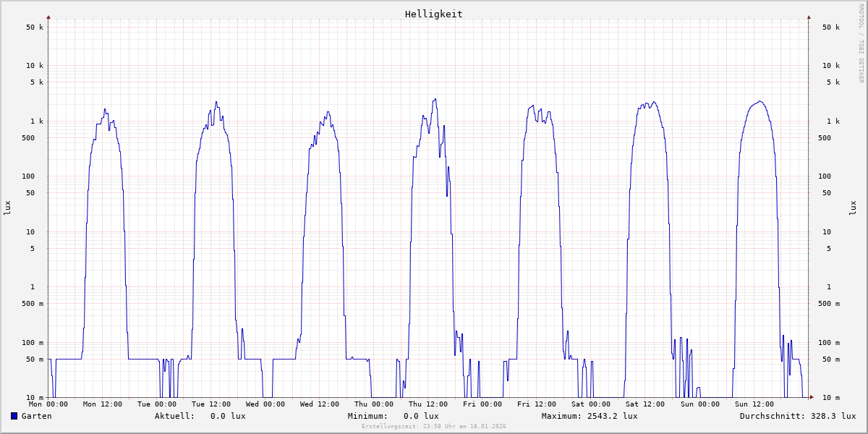Select the Mon 12:00 time axis label

[103, 404]
